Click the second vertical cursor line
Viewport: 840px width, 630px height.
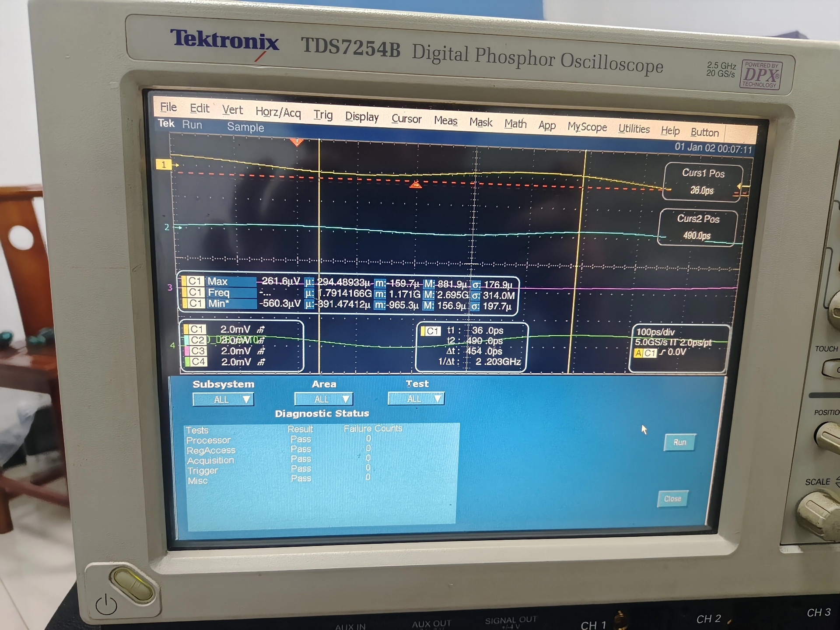(577, 262)
